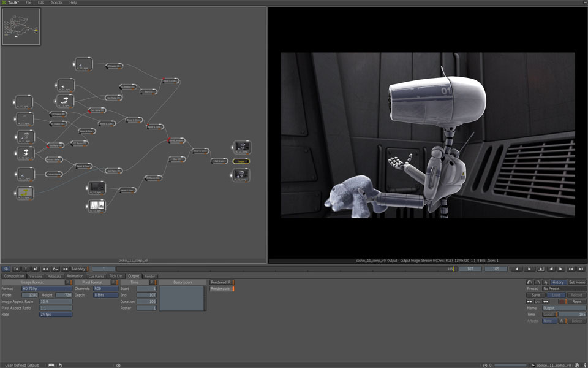Open the Rate dropdown showing 24 fps
Screen dimensions: 588x368
[x=55, y=314]
